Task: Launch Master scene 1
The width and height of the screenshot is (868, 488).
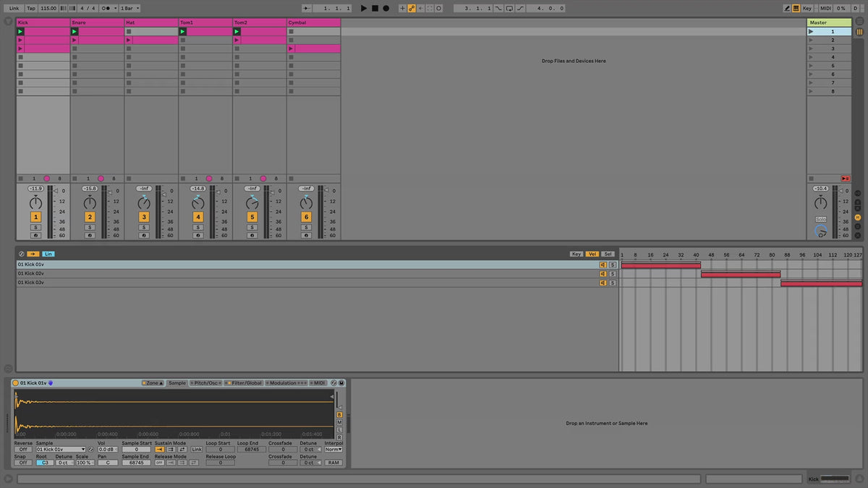Action: (x=811, y=32)
